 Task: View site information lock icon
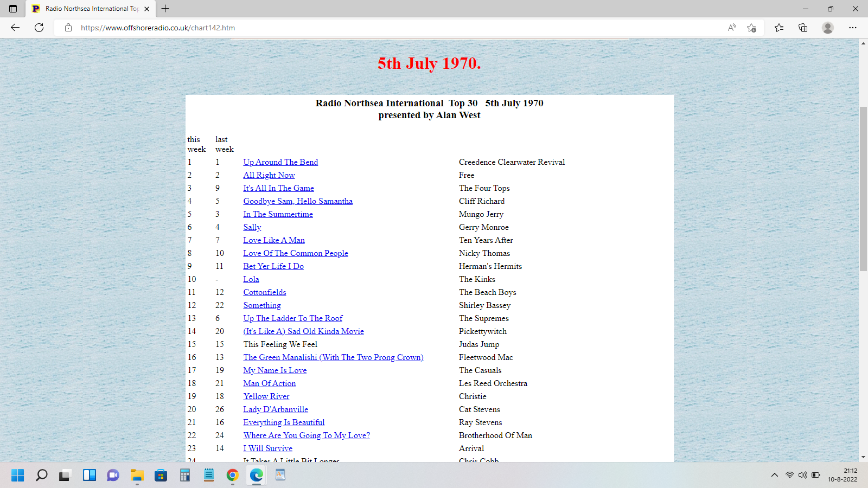(x=68, y=28)
